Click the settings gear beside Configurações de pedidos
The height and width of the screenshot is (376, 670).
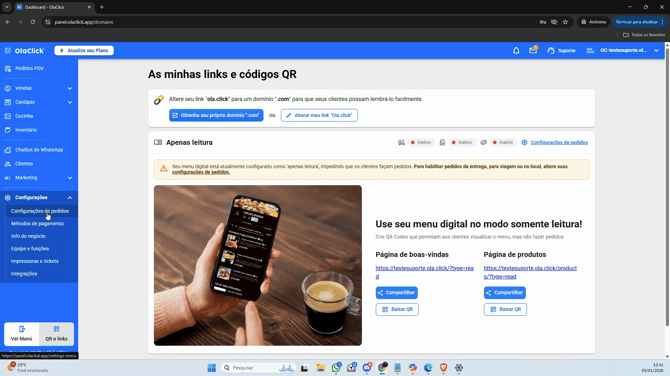tap(524, 142)
